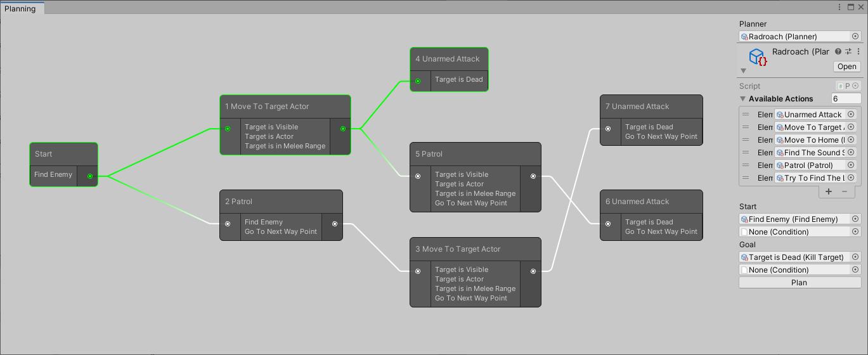Maximize the Planning window panel
The image size is (868, 355).
(x=851, y=7)
